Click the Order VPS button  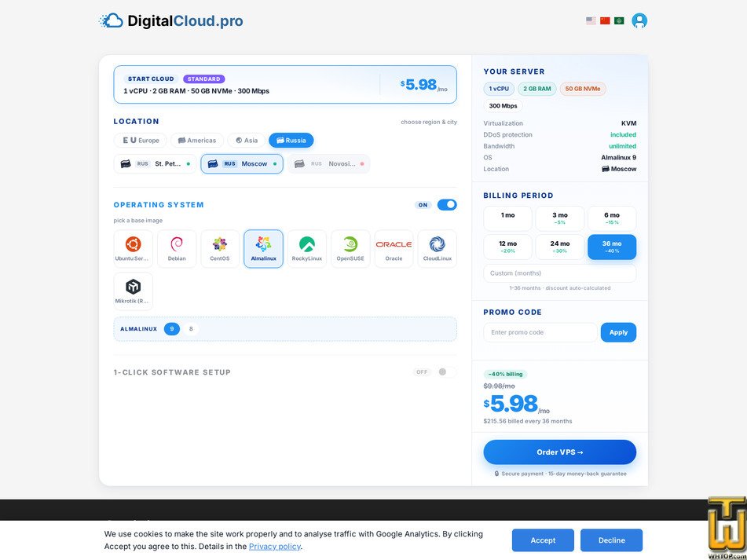point(560,452)
